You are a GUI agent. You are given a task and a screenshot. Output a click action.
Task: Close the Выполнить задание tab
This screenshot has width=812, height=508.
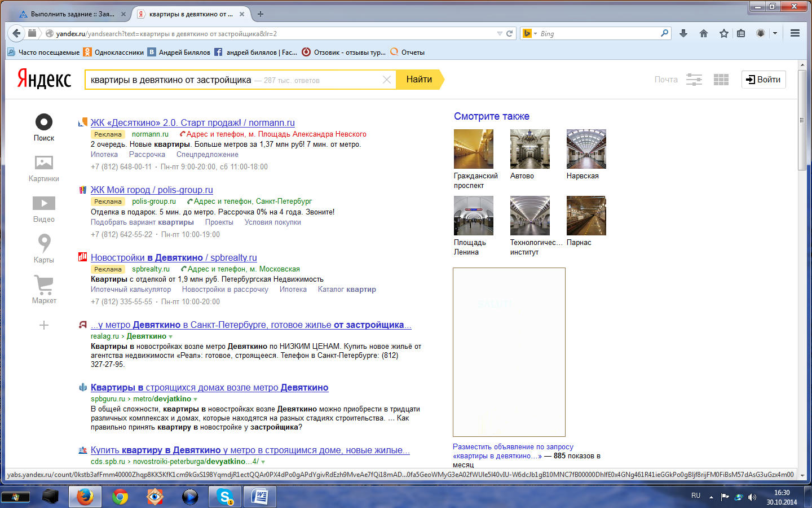(x=123, y=14)
